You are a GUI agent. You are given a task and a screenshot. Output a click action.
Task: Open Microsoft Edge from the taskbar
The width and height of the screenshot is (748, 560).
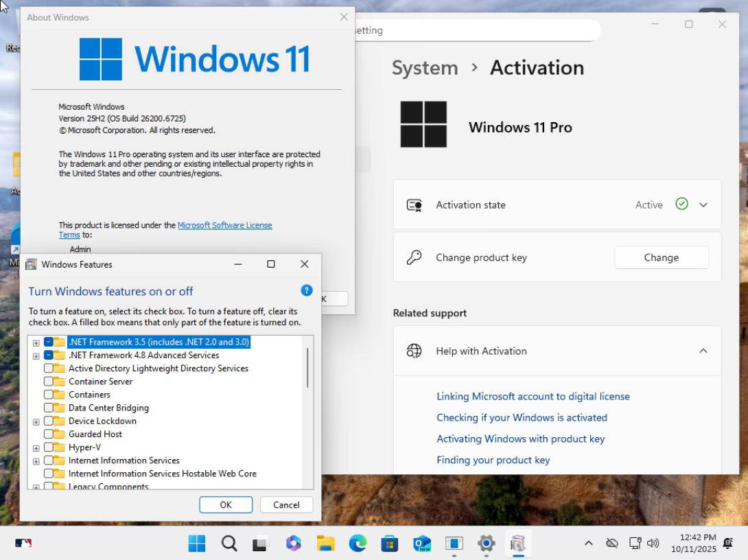358,544
